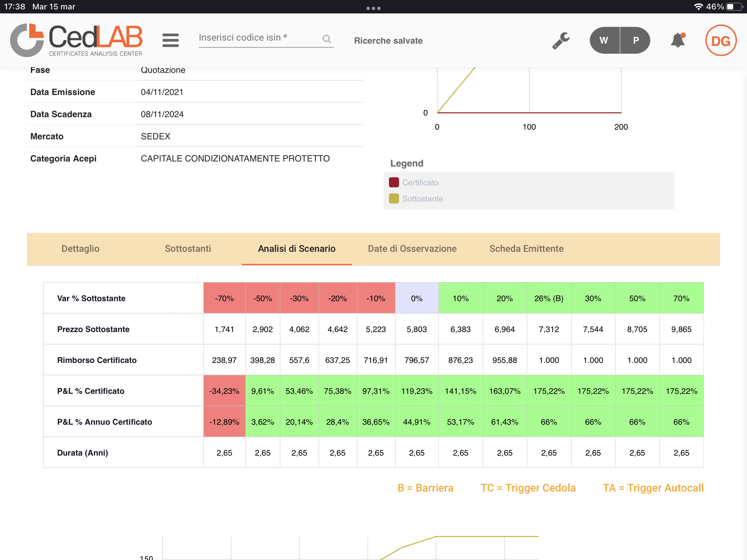This screenshot has width=747, height=560.
Task: Click the reimbursement value 238,97
Action: pyautogui.click(x=224, y=360)
